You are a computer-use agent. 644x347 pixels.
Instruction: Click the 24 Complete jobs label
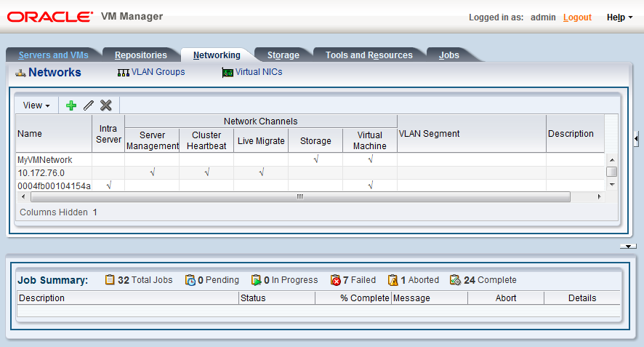tap(490, 280)
